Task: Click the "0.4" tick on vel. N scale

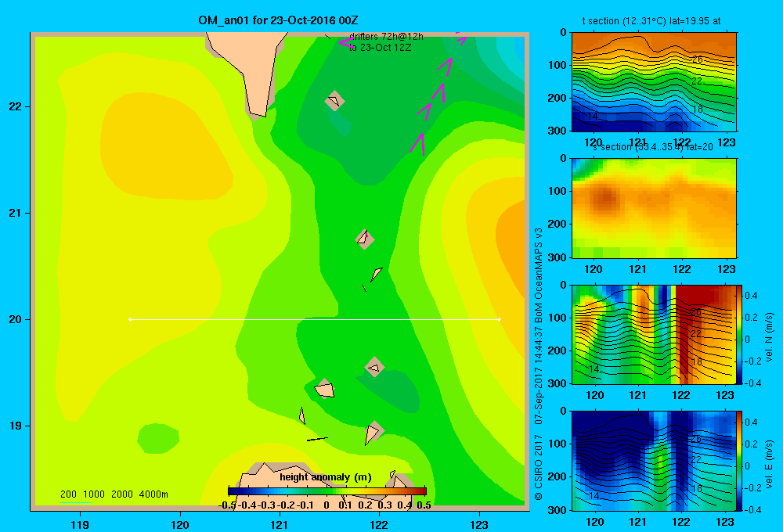Action: (752, 296)
